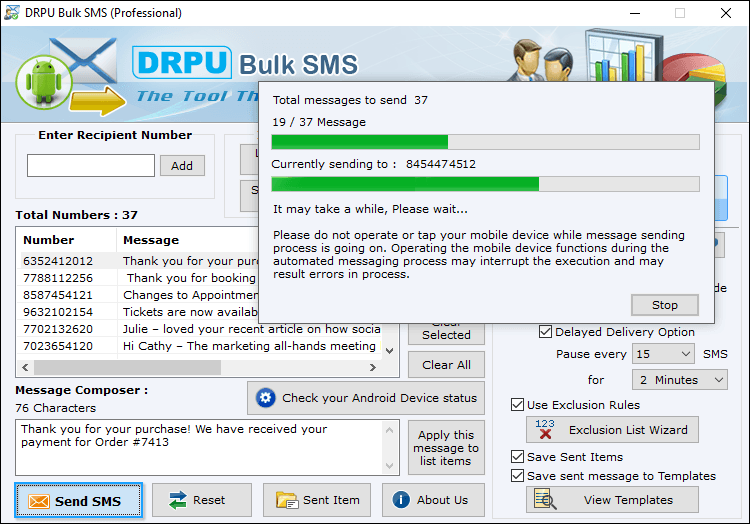
Task: Select row with number 7702132620
Action: pos(201,329)
